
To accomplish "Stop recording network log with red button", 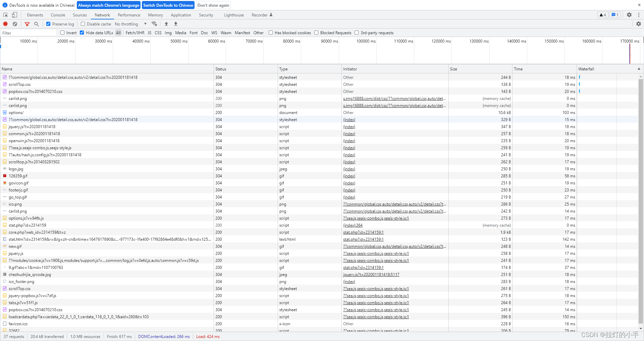I will [x=5, y=24].
